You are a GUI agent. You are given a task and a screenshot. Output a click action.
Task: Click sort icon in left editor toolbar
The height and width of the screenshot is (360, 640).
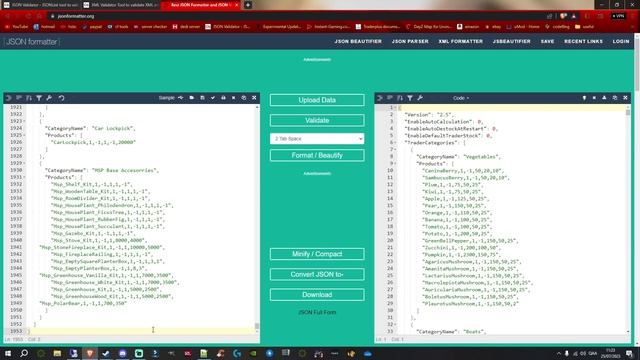(29, 98)
